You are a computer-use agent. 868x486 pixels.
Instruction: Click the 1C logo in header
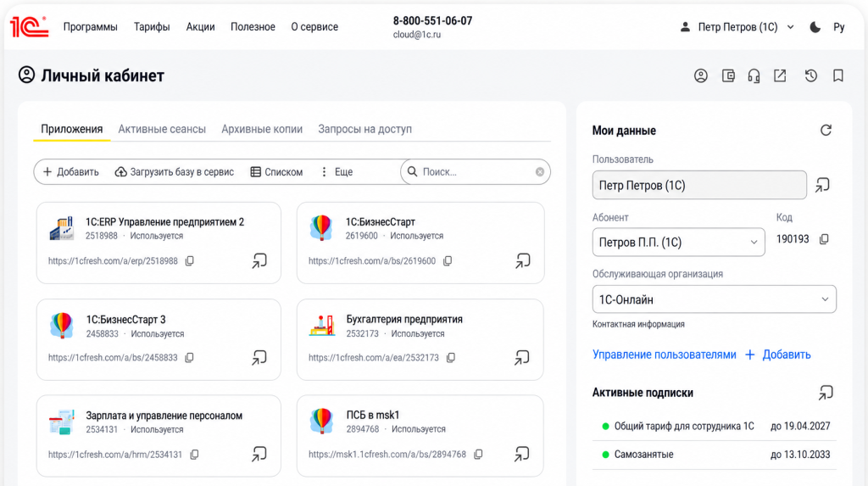tap(30, 26)
